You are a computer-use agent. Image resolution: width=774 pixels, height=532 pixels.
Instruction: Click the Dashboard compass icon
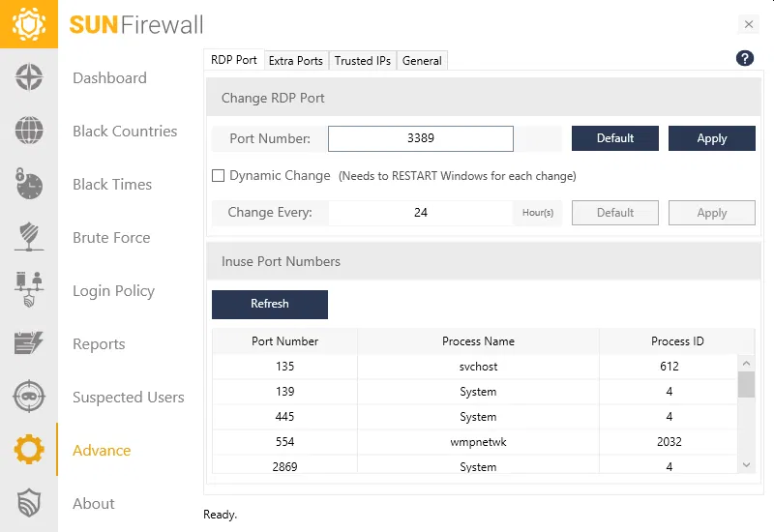[x=29, y=77]
